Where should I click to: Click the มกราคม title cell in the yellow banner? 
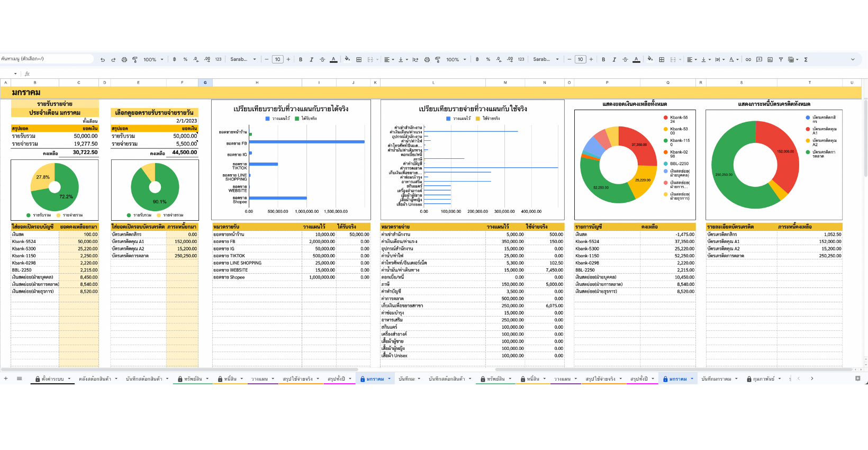coord(26,93)
